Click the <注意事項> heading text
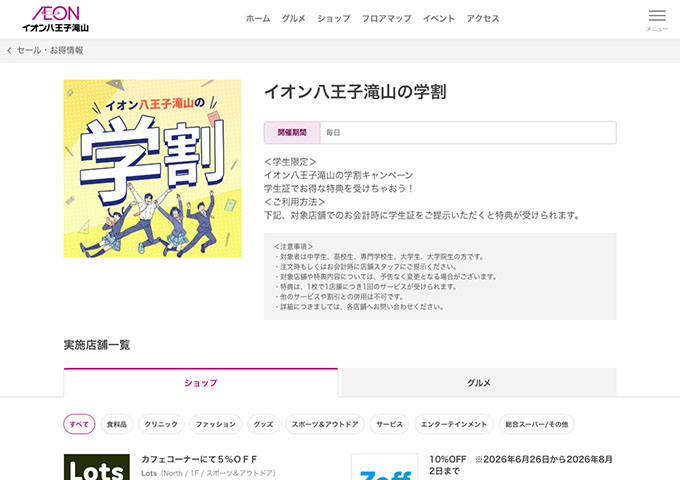The width and height of the screenshot is (680, 480). [x=293, y=246]
